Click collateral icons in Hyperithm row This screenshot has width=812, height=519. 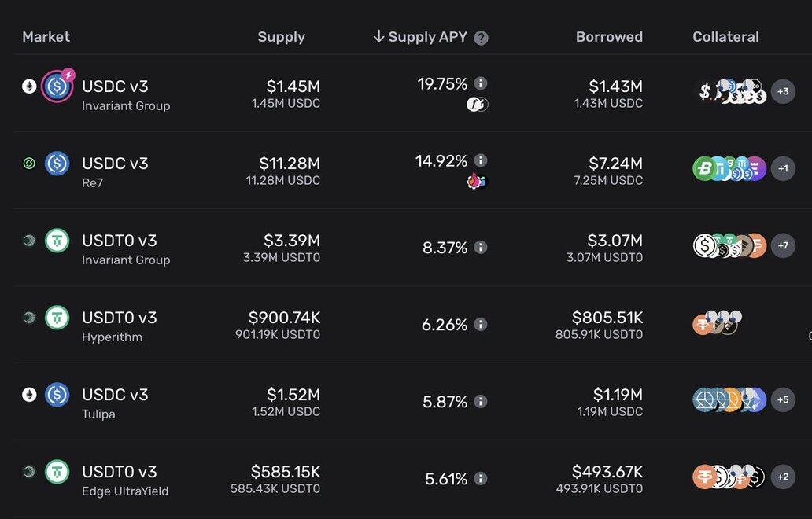717,322
